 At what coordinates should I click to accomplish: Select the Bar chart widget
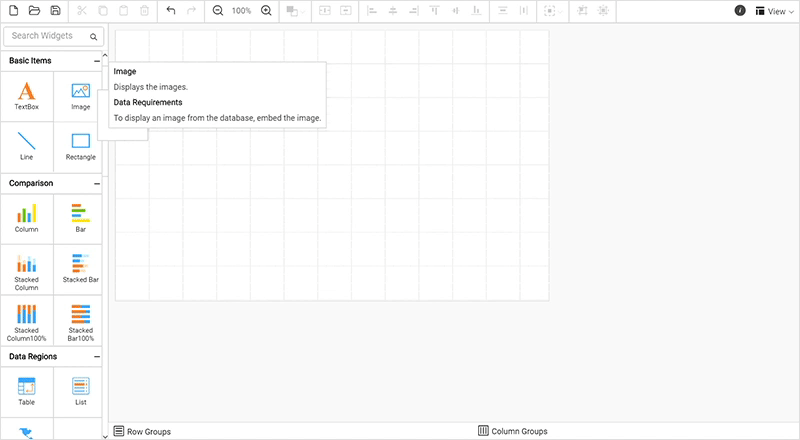tap(80, 217)
